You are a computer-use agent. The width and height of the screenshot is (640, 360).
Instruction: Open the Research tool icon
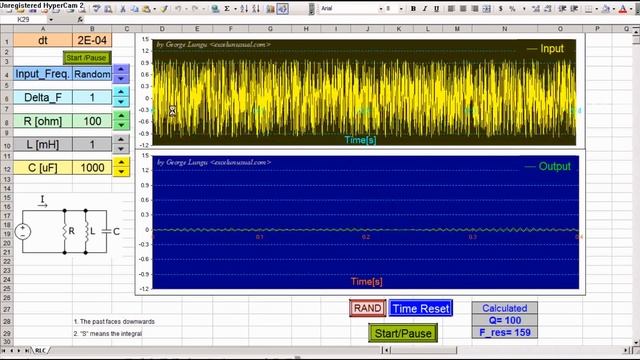click(x=108, y=8)
